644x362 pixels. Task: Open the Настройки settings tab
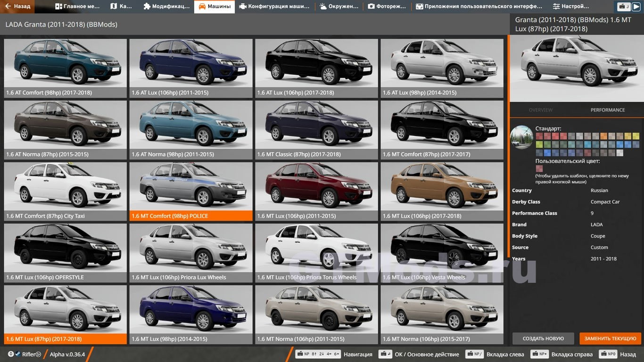click(571, 7)
